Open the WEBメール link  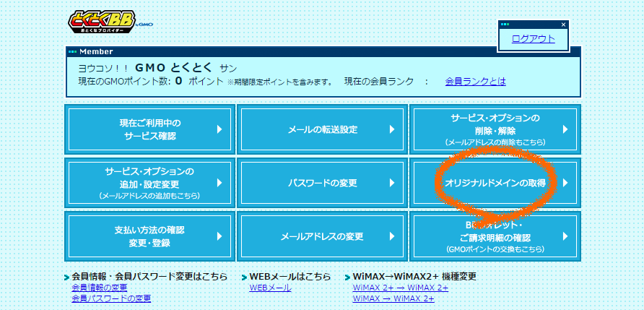270,288
